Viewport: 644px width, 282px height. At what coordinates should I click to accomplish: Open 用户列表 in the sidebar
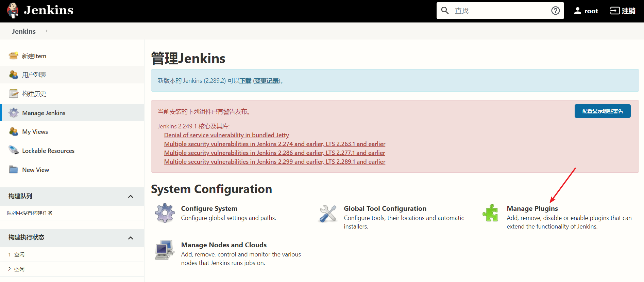(x=34, y=75)
